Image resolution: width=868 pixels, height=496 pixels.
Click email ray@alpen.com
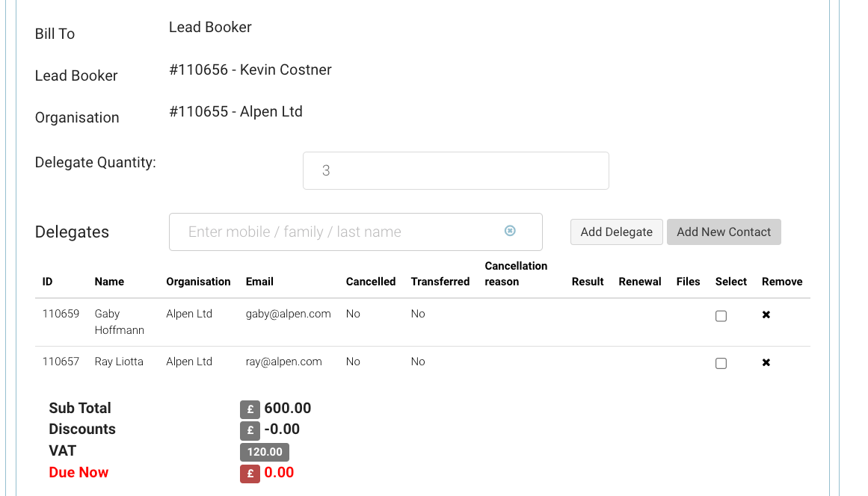[x=283, y=362]
